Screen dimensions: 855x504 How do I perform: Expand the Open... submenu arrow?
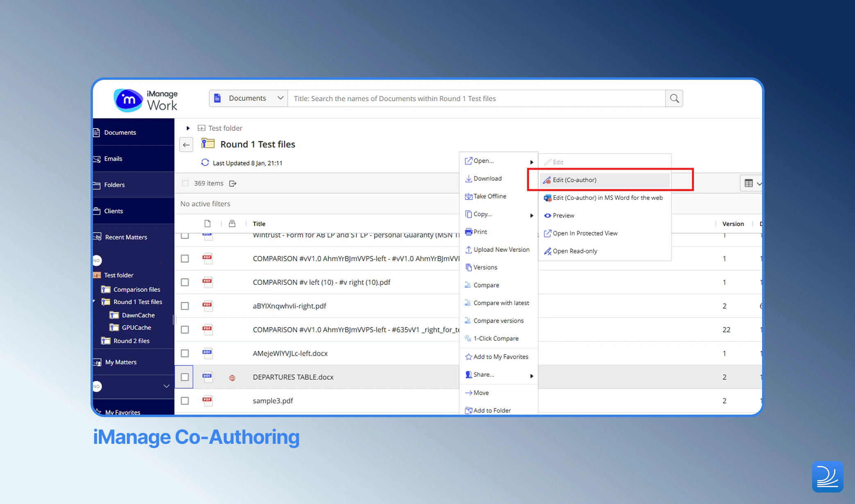click(532, 162)
